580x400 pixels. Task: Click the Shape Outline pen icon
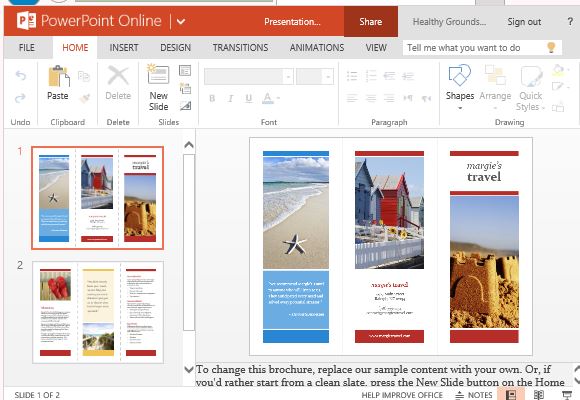tap(558, 87)
